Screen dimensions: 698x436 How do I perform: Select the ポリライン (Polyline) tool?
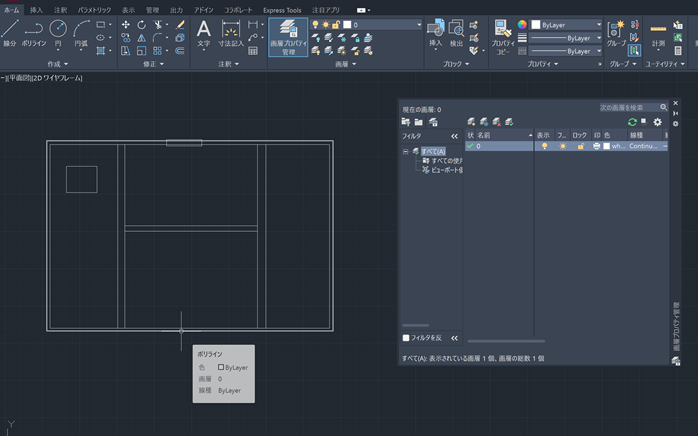[x=34, y=32]
